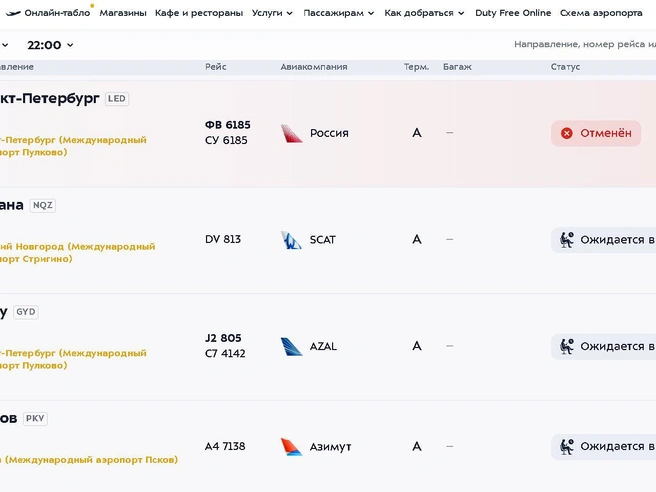Open Международный аэропорт Псков link
Viewport: 656px width, 492px height.
pyautogui.click(x=89, y=460)
